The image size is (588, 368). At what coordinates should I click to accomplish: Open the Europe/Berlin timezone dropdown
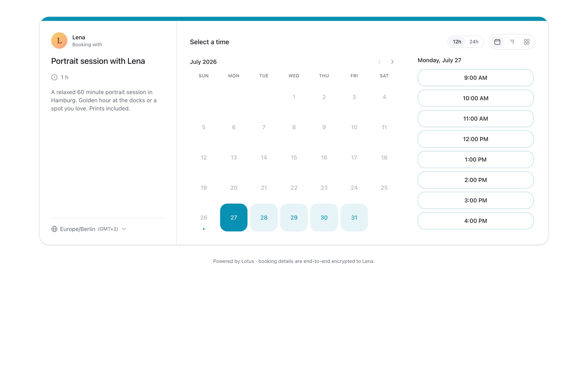click(x=89, y=229)
